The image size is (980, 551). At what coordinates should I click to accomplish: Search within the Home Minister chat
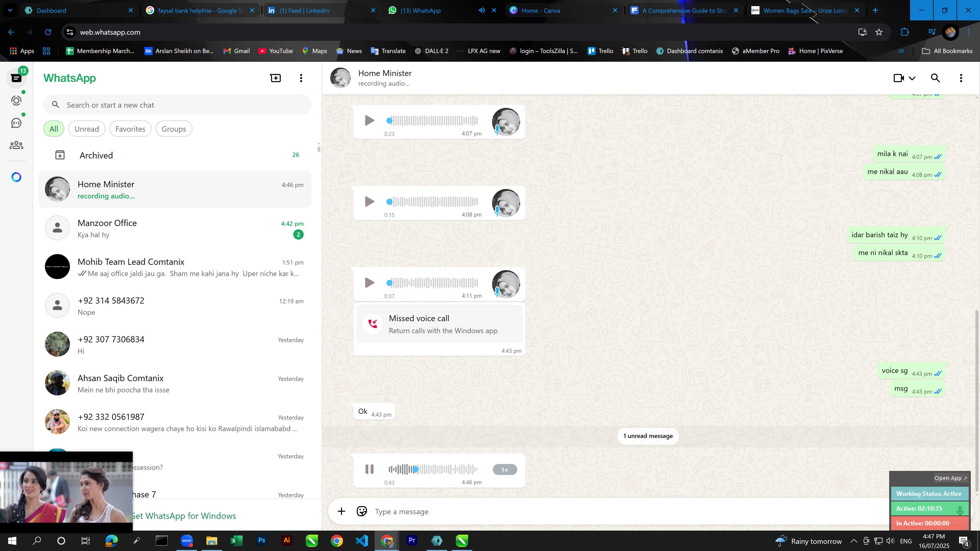click(x=935, y=78)
